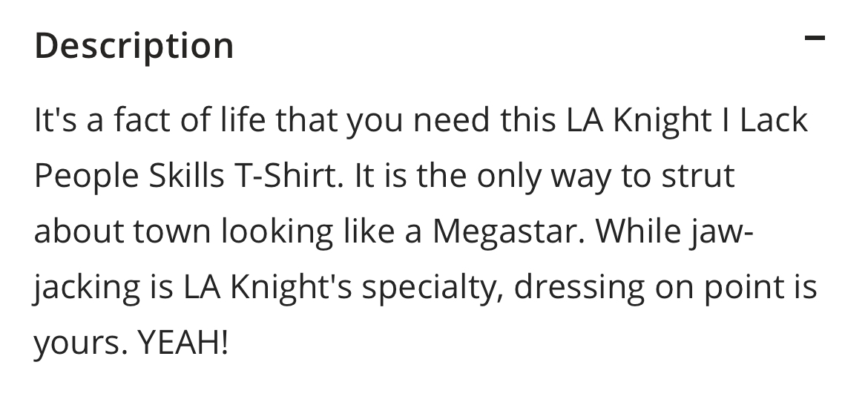Click the word "Skills" in the description

click(x=186, y=176)
